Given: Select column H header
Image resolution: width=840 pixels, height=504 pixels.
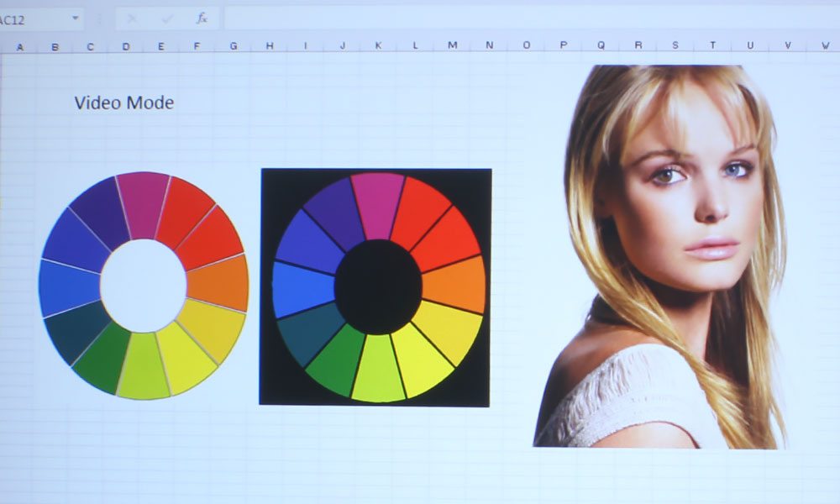Looking at the screenshot, I should tap(269, 45).
